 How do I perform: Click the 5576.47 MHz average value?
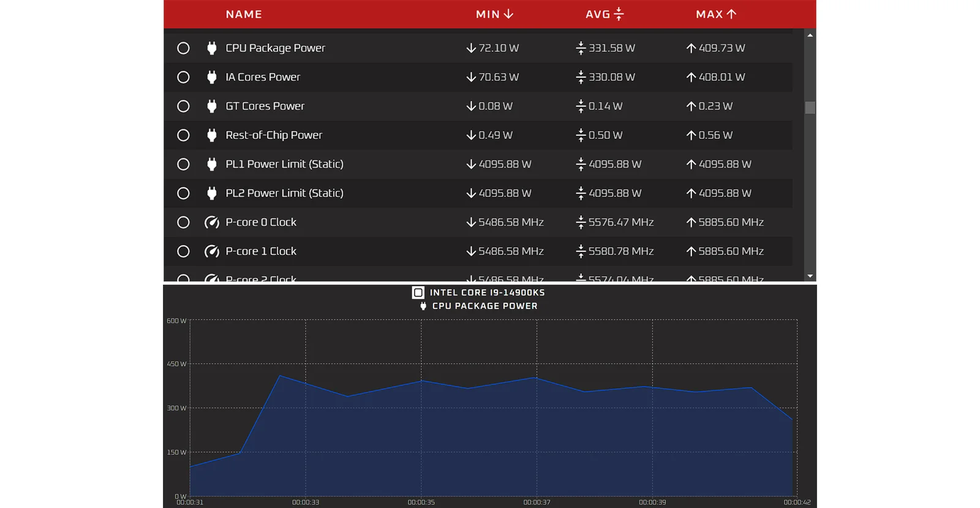(621, 222)
